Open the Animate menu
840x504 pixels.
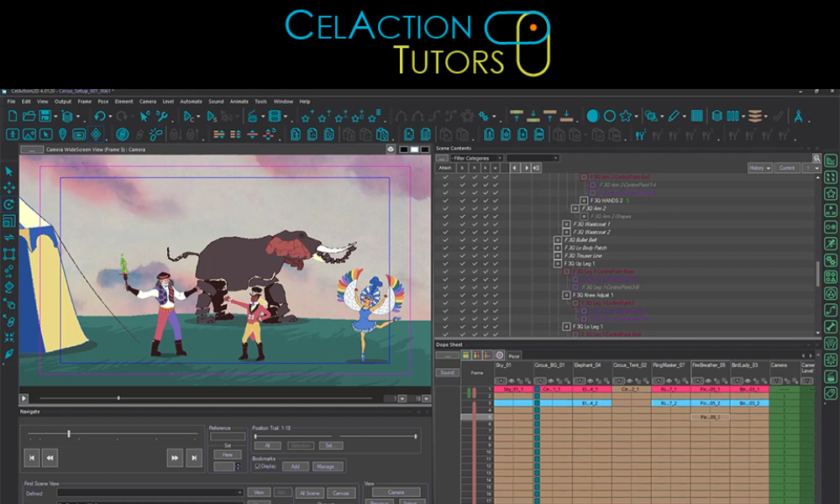pyautogui.click(x=239, y=102)
